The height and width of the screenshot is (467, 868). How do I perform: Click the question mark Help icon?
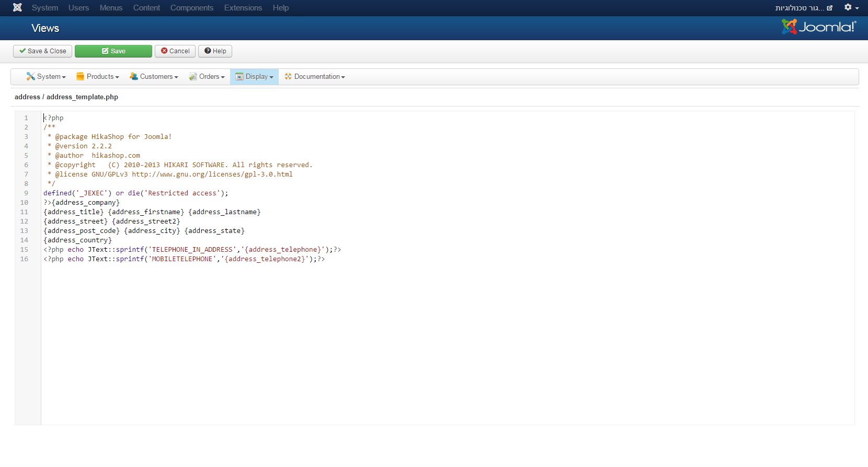tap(208, 51)
